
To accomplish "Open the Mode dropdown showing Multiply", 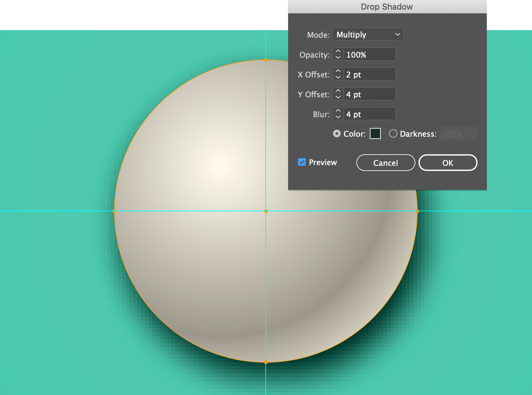I will (368, 35).
